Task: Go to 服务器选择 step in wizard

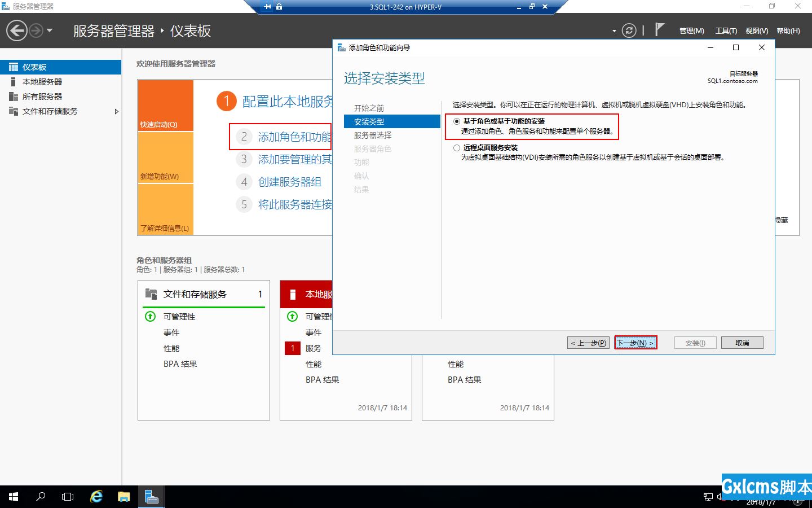Action: pos(373,135)
